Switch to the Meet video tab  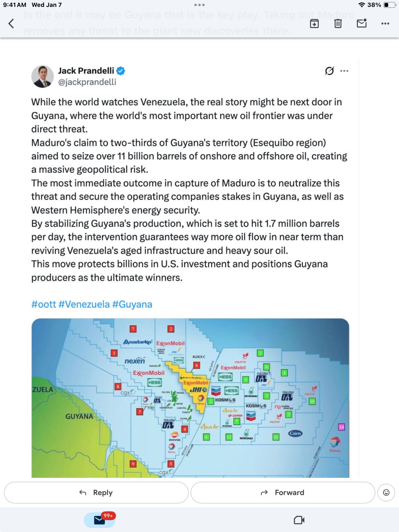299,520
